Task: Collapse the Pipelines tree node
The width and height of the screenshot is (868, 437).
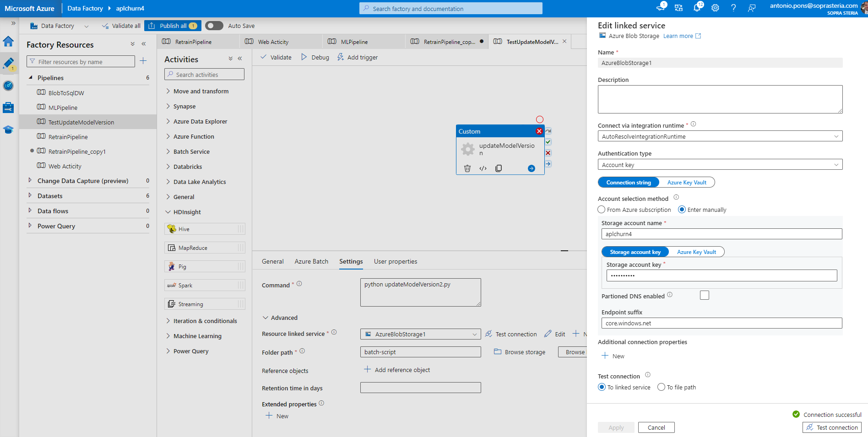Action: [x=30, y=77]
